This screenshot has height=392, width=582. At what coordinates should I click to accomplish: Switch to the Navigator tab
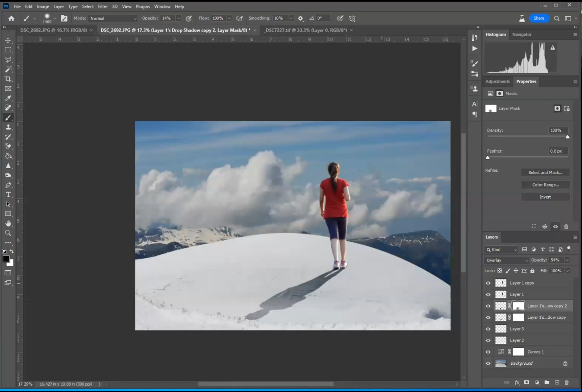(522, 34)
